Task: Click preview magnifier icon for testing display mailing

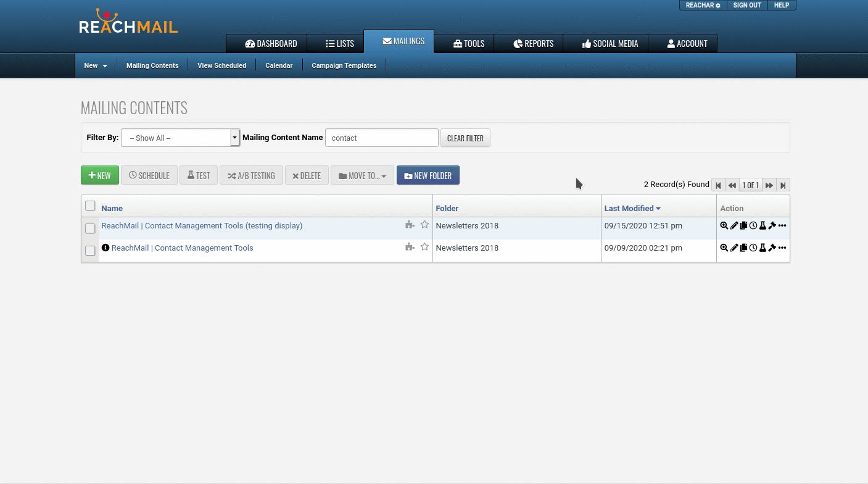Action: coord(724,226)
